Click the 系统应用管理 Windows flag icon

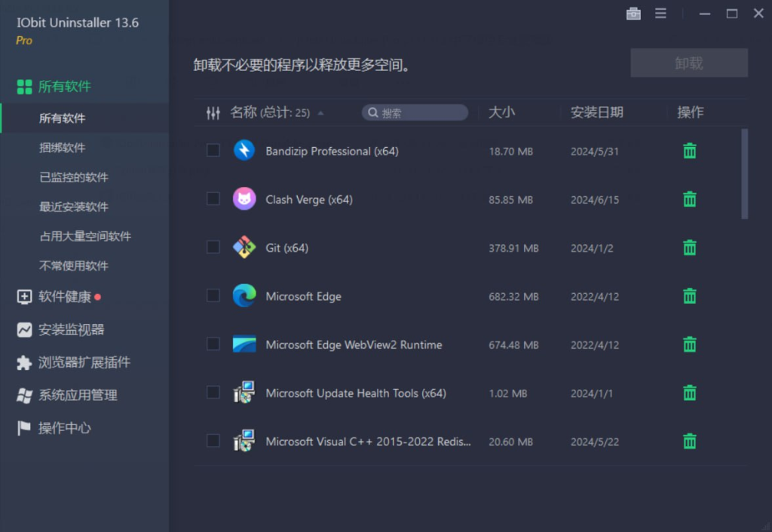[24, 395]
